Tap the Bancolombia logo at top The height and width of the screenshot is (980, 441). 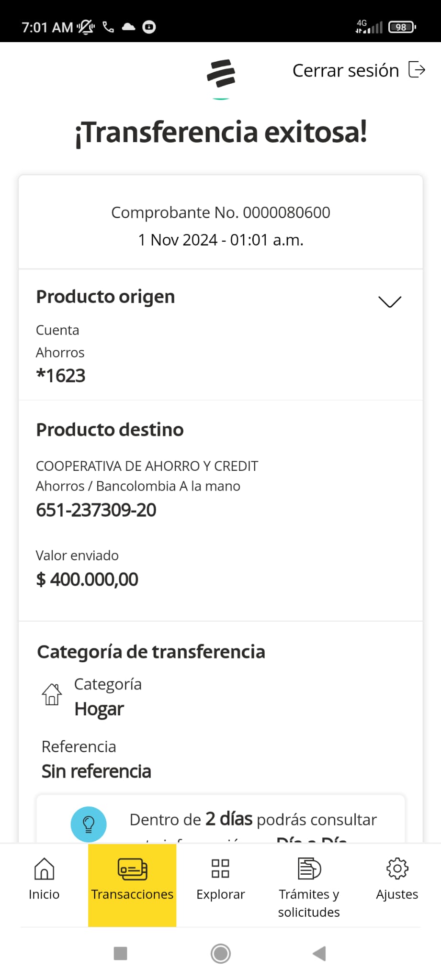click(221, 74)
